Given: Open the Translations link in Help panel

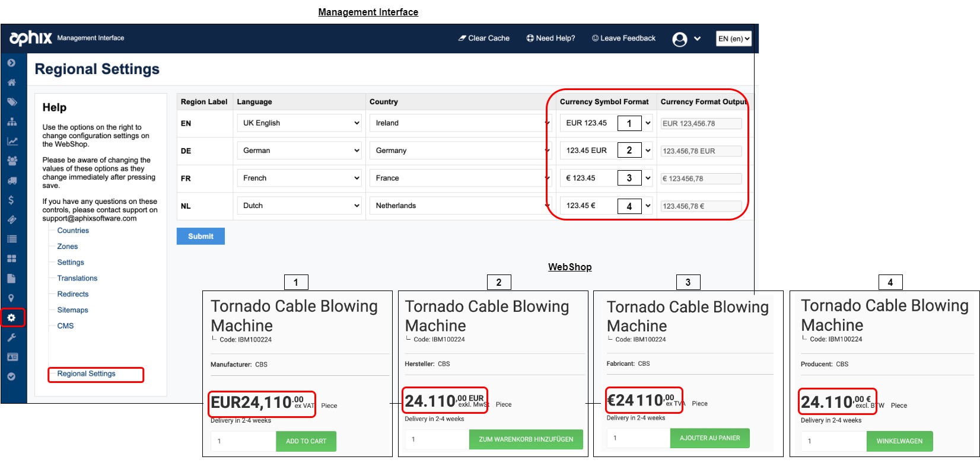Looking at the screenshot, I should (77, 278).
